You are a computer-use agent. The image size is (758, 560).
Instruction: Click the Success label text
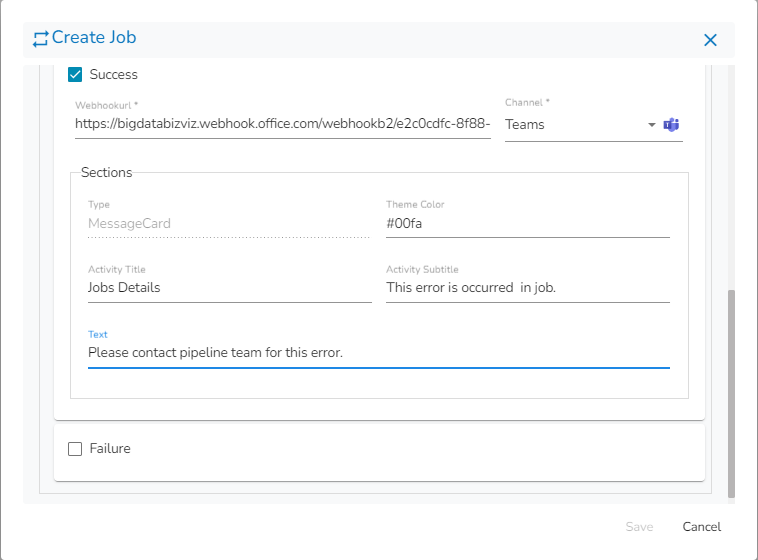(113, 74)
